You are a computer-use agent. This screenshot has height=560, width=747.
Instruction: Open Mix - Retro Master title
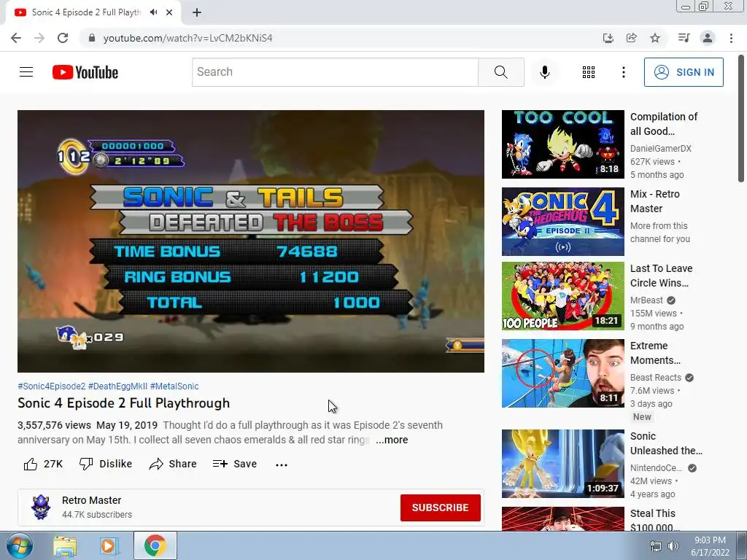[654, 201]
